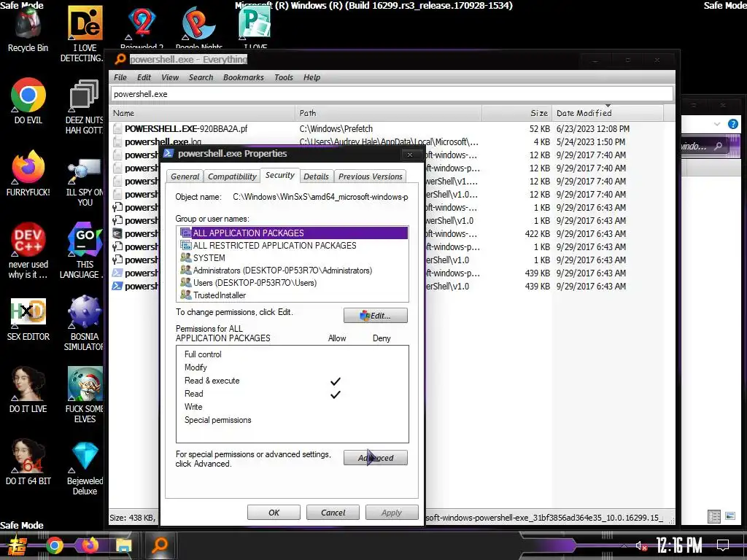Screen dimensions: 747x560
Task: Launch Firefox from the taskbar
Action: [89, 545]
